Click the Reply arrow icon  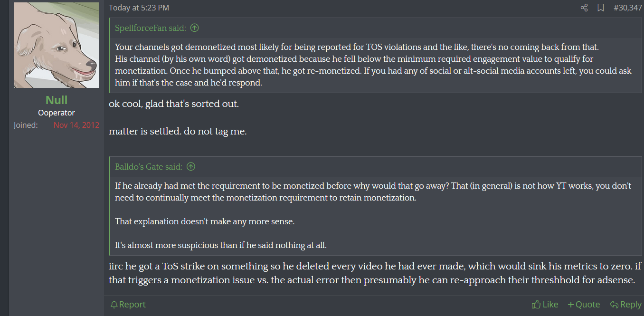click(614, 305)
